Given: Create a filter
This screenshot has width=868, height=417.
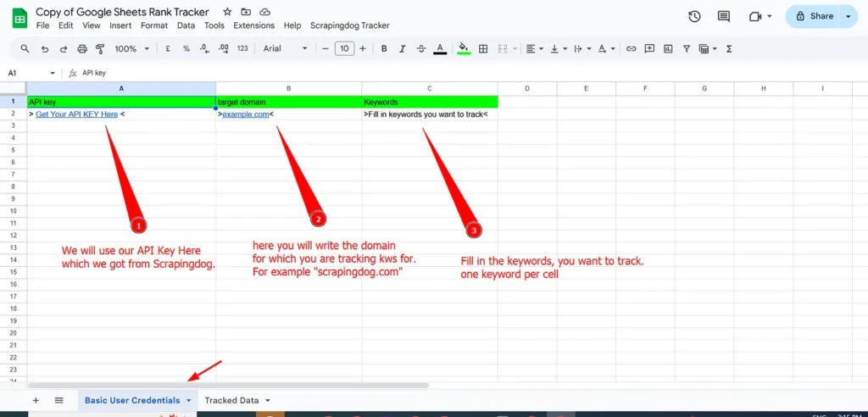Looking at the screenshot, I should click(x=687, y=48).
